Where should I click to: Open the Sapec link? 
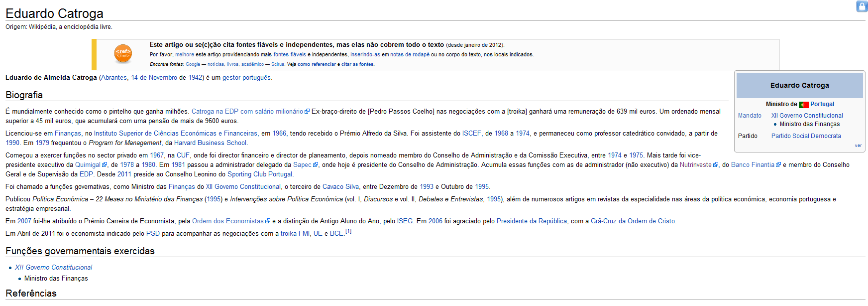coord(302,165)
